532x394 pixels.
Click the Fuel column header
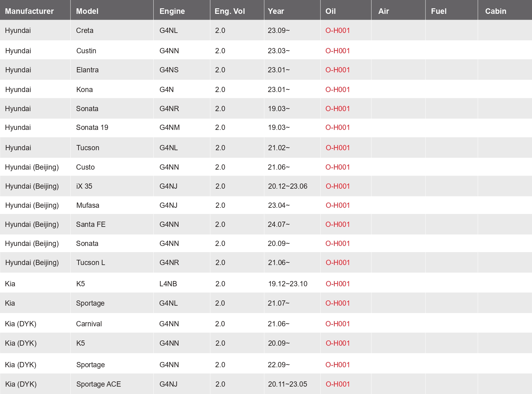(x=438, y=11)
